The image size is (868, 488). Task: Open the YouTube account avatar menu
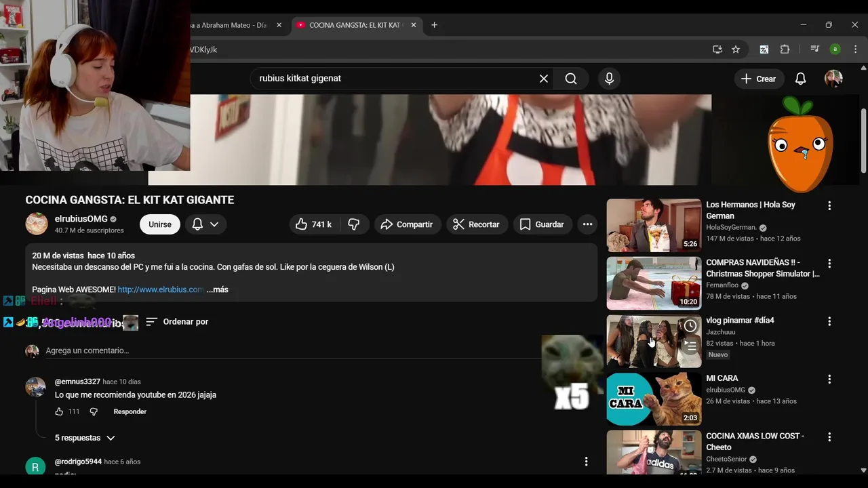tap(833, 79)
